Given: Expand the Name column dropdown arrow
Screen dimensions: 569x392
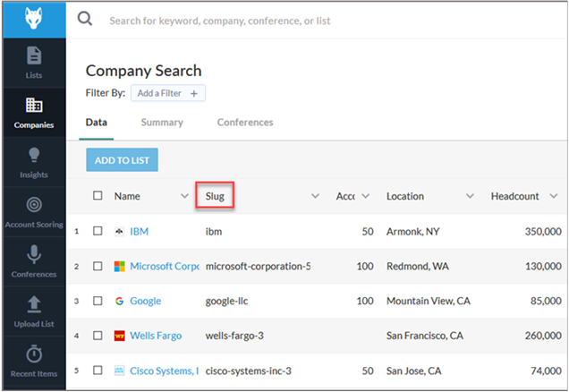Looking at the screenshot, I should point(183,196).
